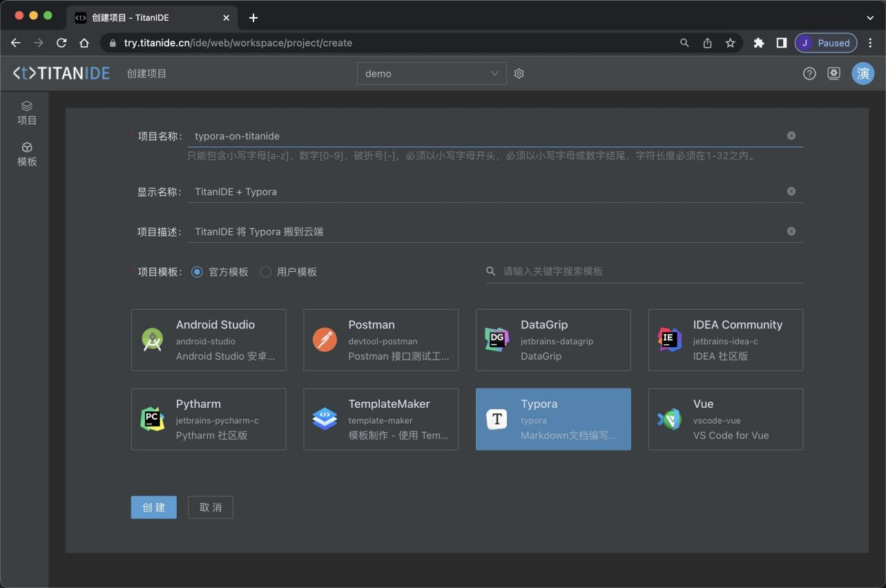Select the 官方模板 radio button
This screenshot has width=886, height=588.
click(x=198, y=272)
